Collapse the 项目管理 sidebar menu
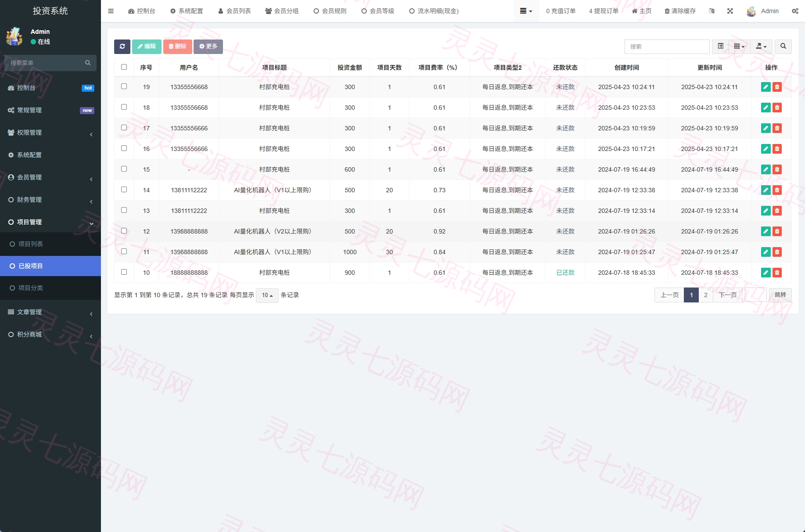 coord(50,222)
